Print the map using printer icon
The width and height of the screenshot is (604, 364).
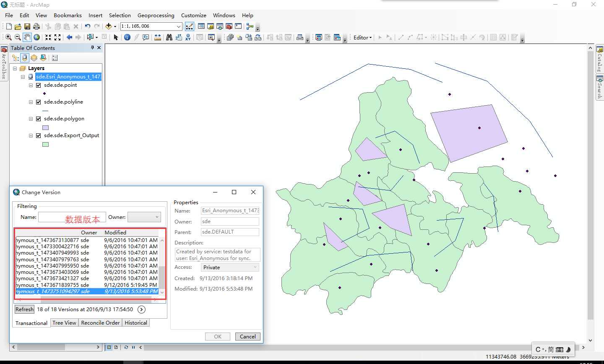pyautogui.click(x=36, y=26)
